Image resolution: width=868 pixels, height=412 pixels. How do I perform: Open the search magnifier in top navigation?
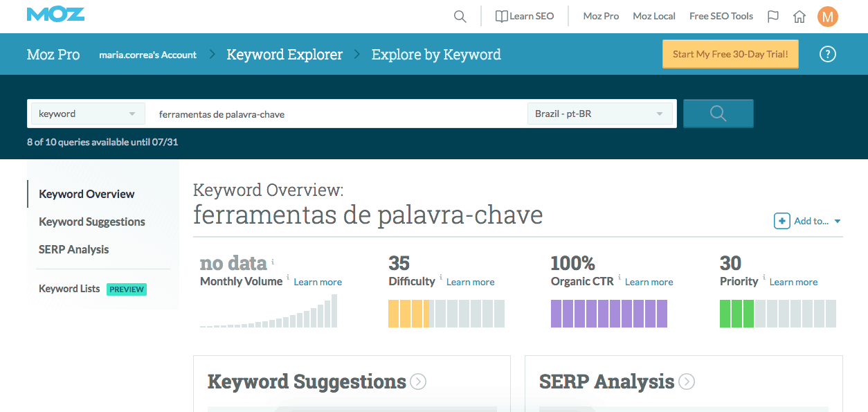(460, 17)
